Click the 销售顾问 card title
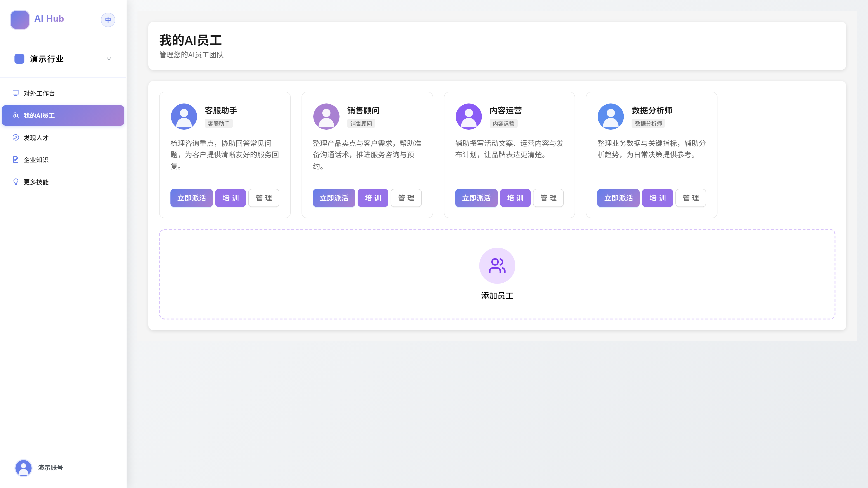The image size is (868, 488). (x=363, y=110)
